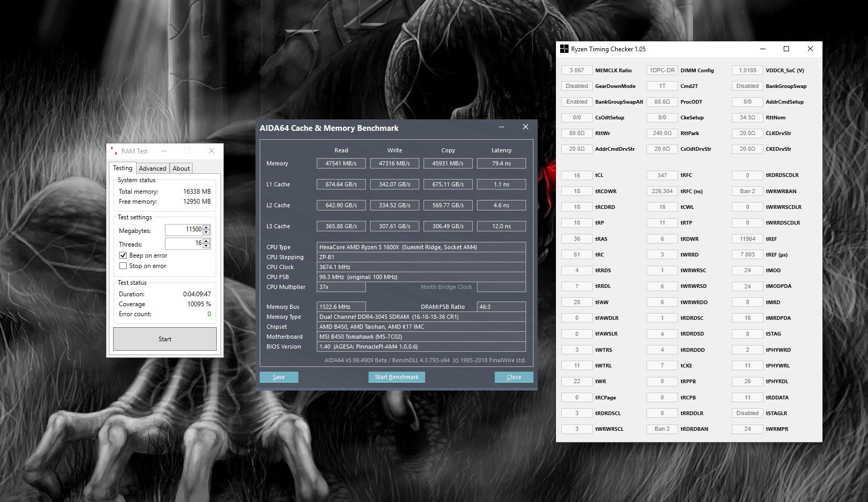Click the tWR value 22
Viewport: 868px width, 502px height.
point(577,381)
